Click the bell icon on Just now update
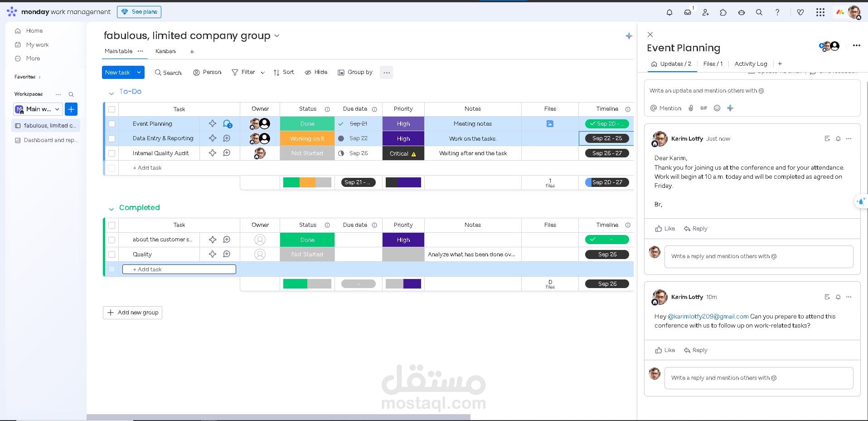The width and height of the screenshot is (868, 421). click(x=838, y=139)
